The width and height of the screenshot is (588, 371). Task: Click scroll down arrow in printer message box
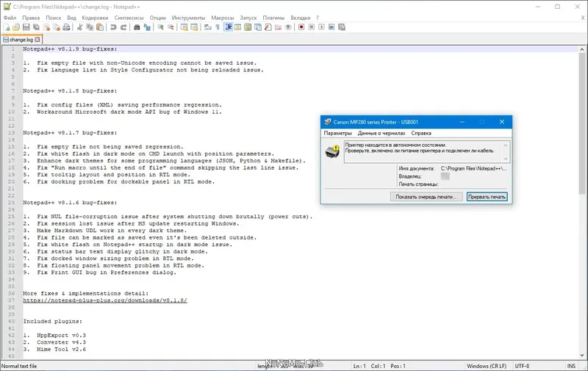(x=506, y=159)
